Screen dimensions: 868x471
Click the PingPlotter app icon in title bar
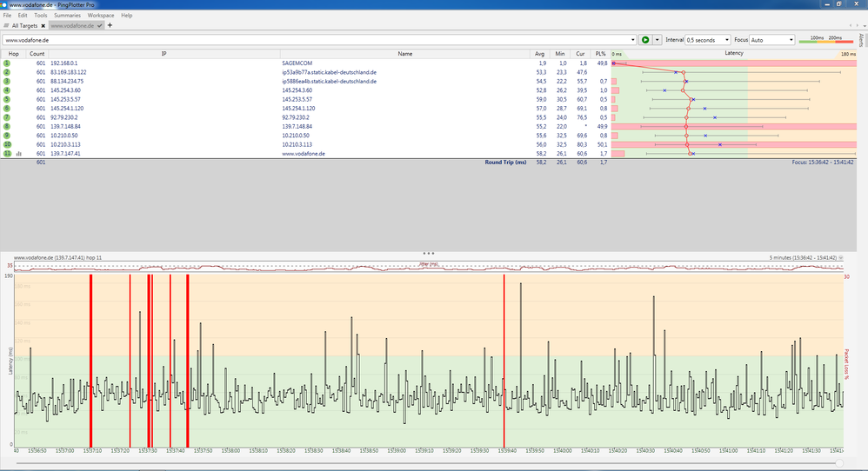3,4
